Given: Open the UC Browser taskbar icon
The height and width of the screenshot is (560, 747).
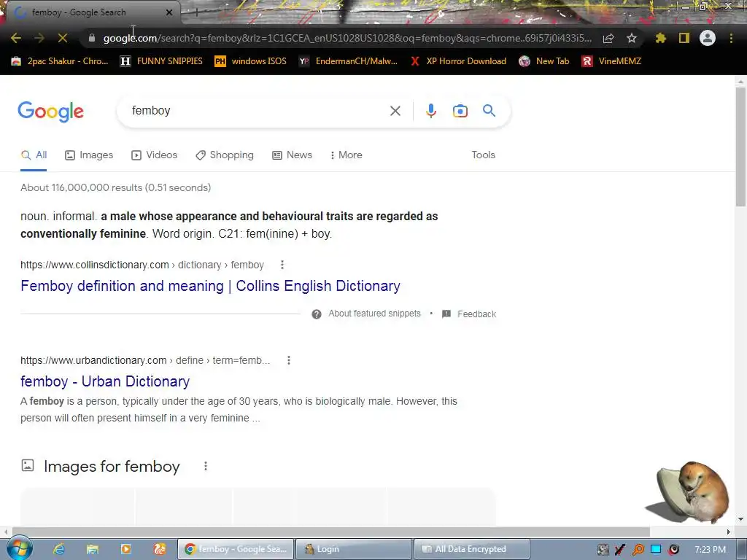Looking at the screenshot, I should [x=160, y=549].
